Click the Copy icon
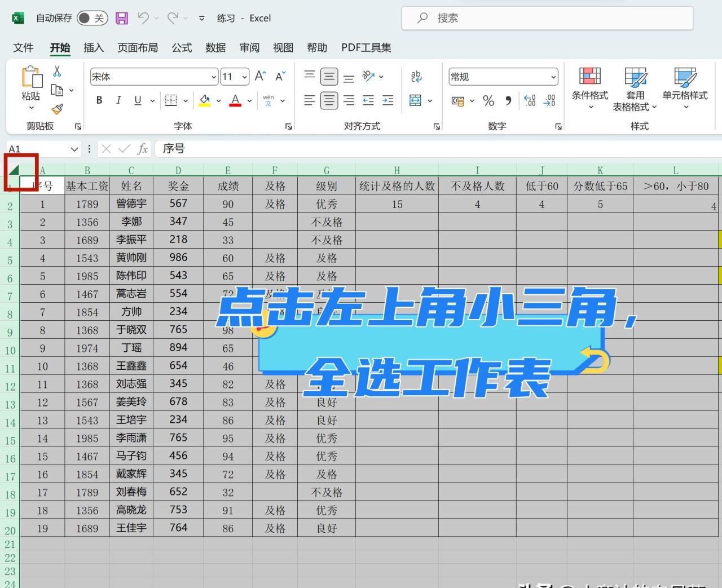722x588 pixels. (x=57, y=90)
